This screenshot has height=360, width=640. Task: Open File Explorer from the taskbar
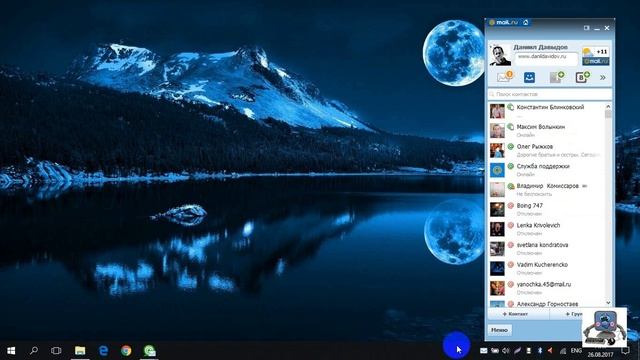click(x=80, y=351)
